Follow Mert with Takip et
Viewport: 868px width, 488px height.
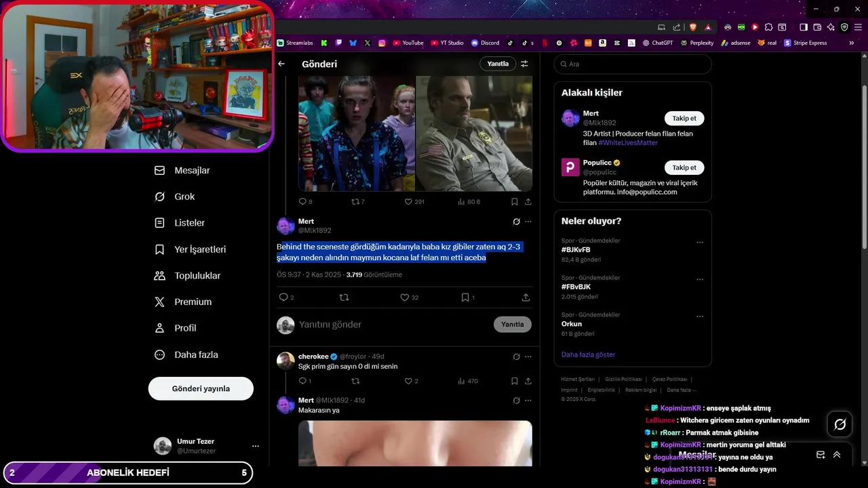(684, 119)
